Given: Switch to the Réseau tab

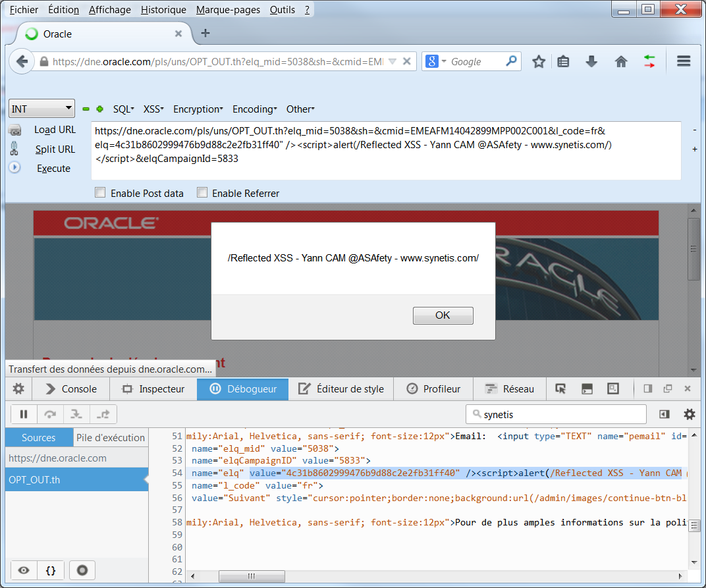Looking at the screenshot, I should click(x=509, y=388).
